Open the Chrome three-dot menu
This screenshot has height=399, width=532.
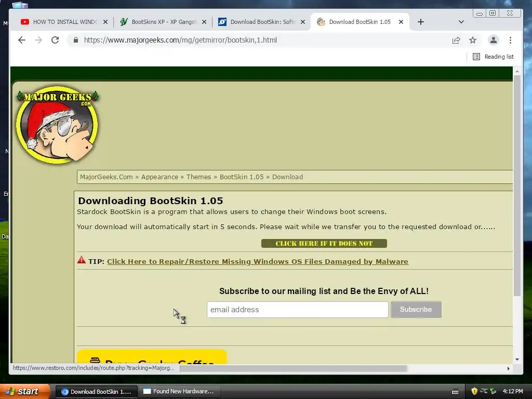pyautogui.click(x=510, y=40)
